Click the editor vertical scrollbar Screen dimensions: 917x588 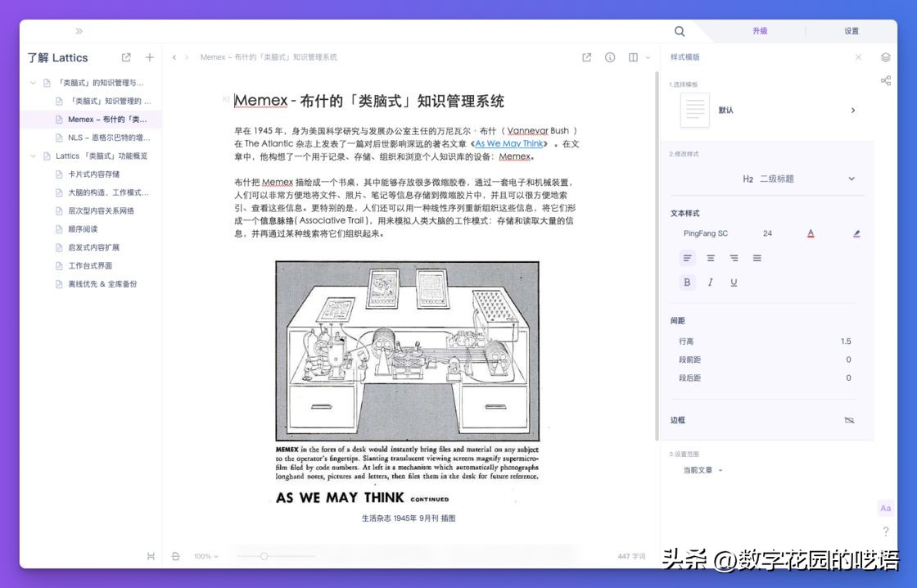click(x=657, y=256)
